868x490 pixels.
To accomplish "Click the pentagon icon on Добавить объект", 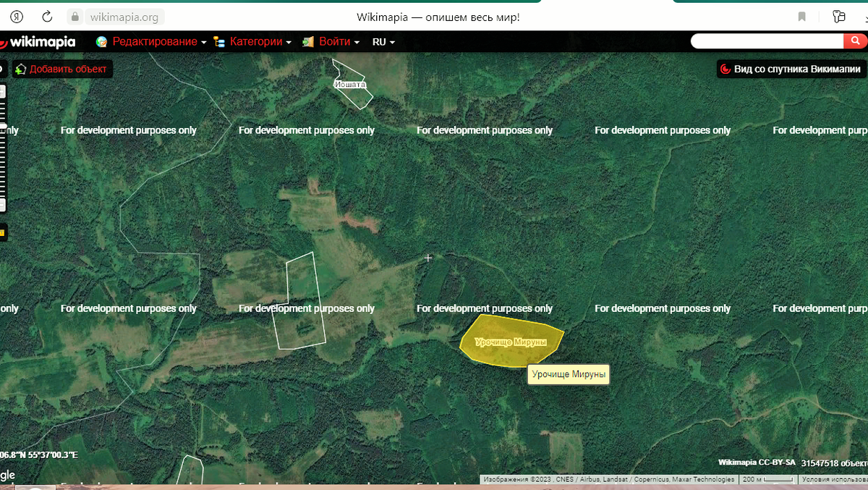I will 22,68.
